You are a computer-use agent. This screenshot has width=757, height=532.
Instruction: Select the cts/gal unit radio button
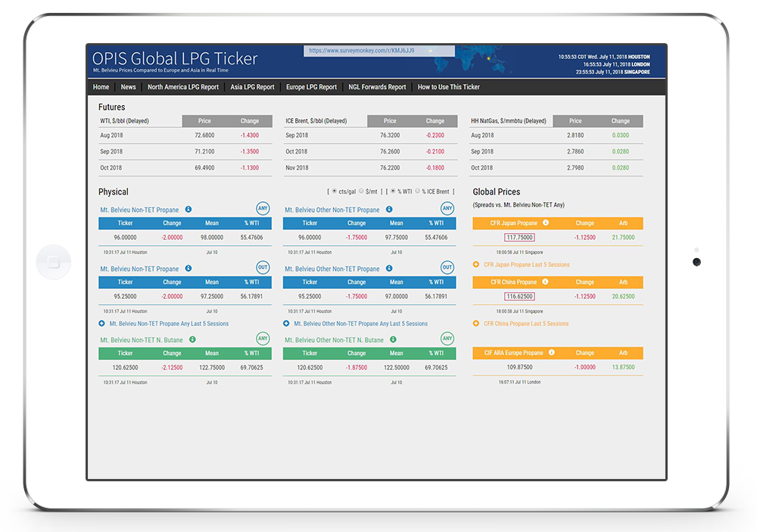click(334, 191)
